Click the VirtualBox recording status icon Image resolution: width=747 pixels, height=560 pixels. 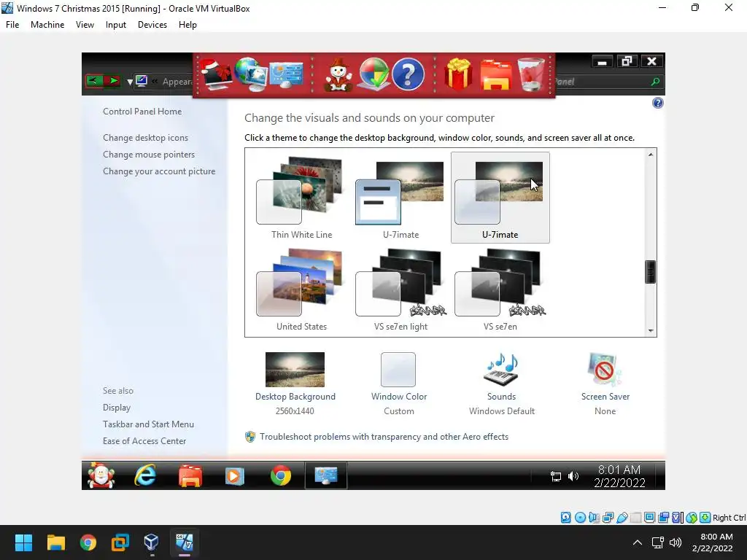pyautogui.click(x=663, y=518)
